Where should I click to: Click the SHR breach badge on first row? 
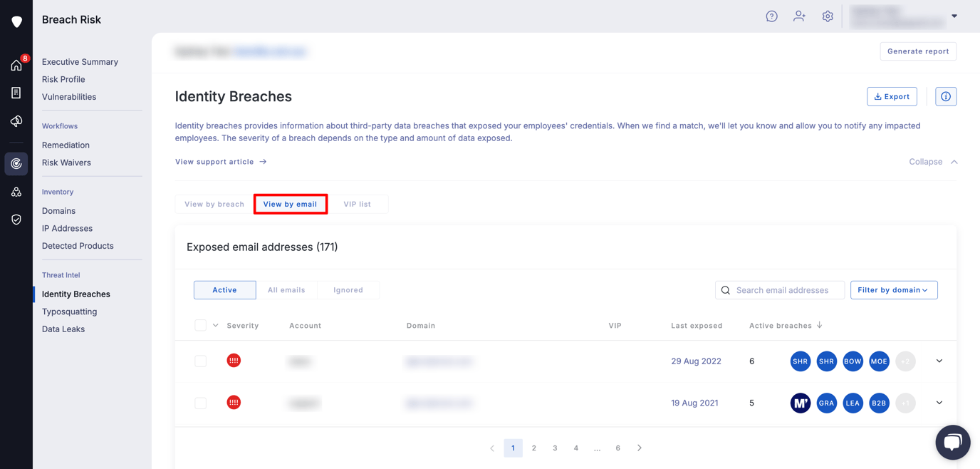[x=800, y=361]
